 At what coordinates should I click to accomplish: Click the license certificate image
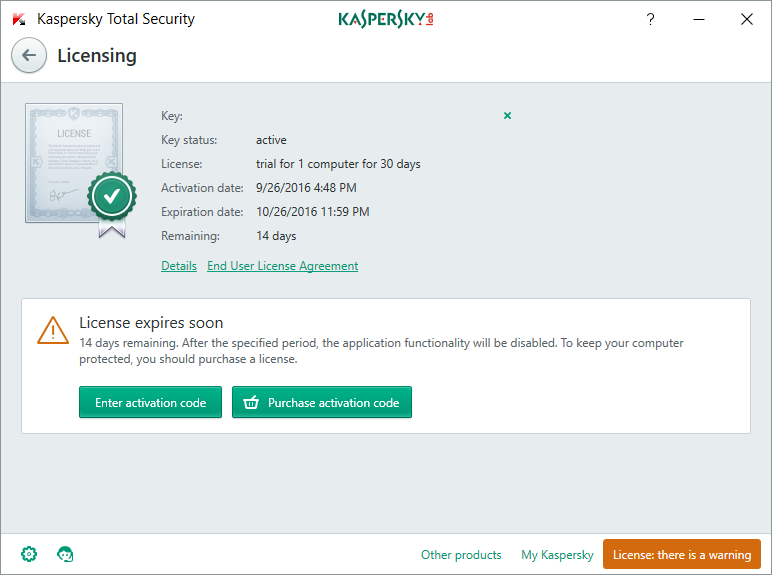[x=80, y=170]
